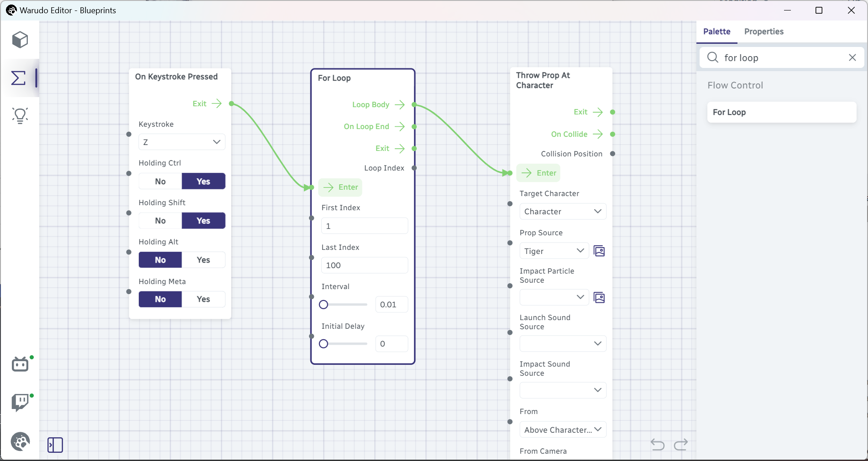Switch to the Properties tab
Screen dimensions: 868x461
763,31
